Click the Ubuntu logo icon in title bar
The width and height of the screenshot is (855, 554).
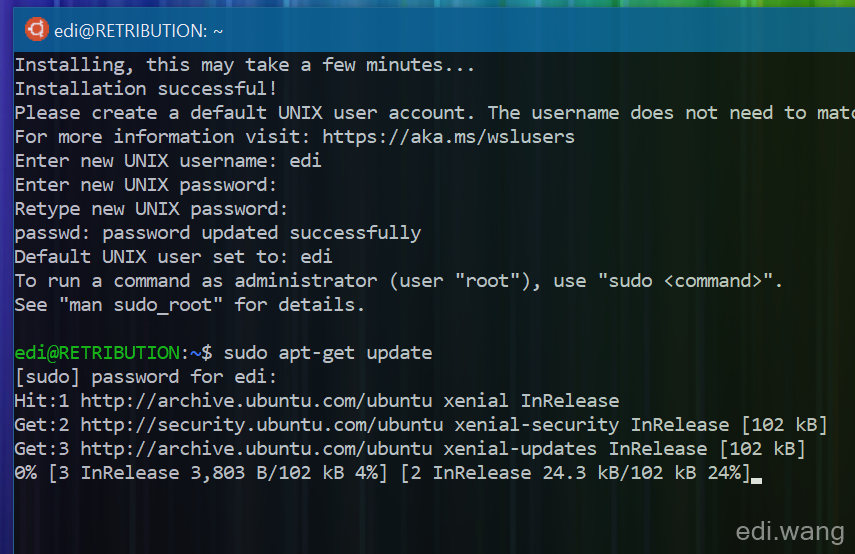coord(37,29)
